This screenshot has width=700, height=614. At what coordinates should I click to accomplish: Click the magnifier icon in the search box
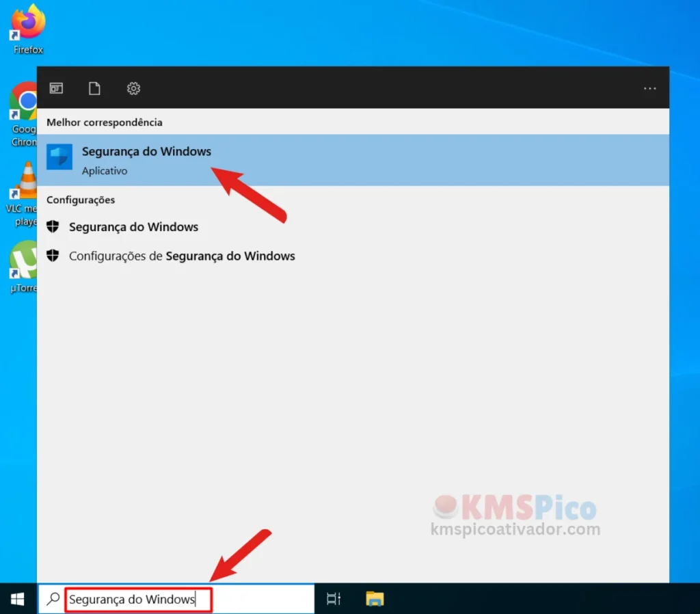pos(53,598)
